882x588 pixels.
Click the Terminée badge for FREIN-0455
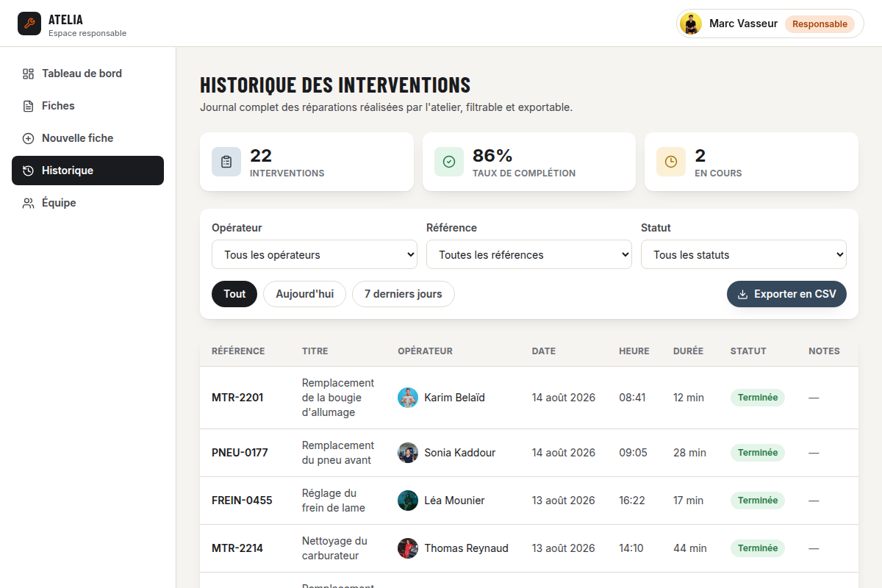tap(758, 501)
